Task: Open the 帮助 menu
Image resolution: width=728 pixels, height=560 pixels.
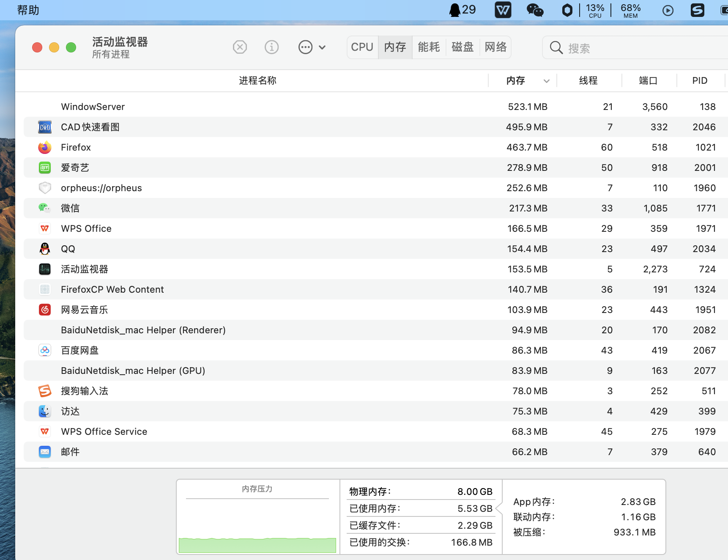Action: point(28,10)
